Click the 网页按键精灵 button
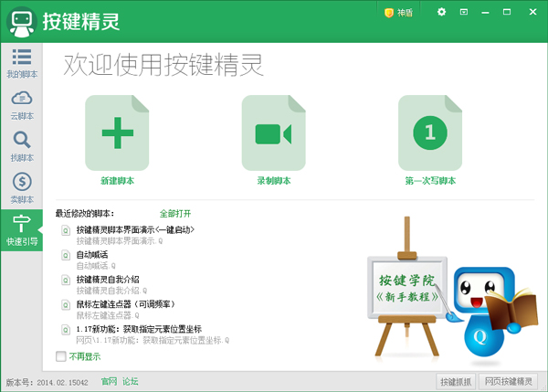 (x=508, y=382)
